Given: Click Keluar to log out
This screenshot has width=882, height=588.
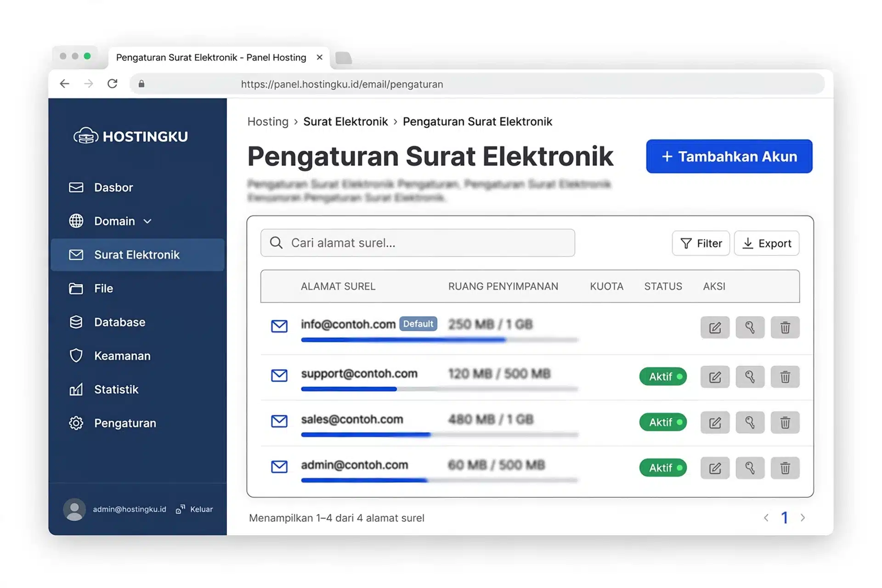Looking at the screenshot, I should pos(194,509).
